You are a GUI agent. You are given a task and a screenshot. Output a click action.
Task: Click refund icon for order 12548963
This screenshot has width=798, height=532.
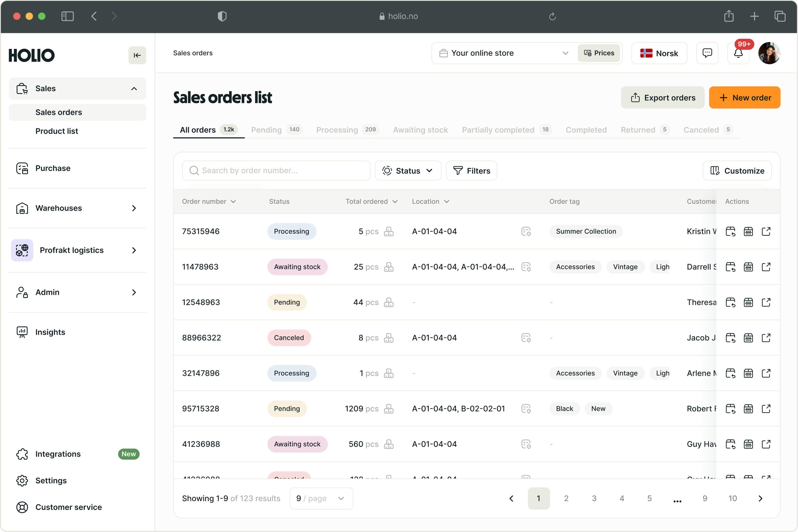(x=730, y=302)
